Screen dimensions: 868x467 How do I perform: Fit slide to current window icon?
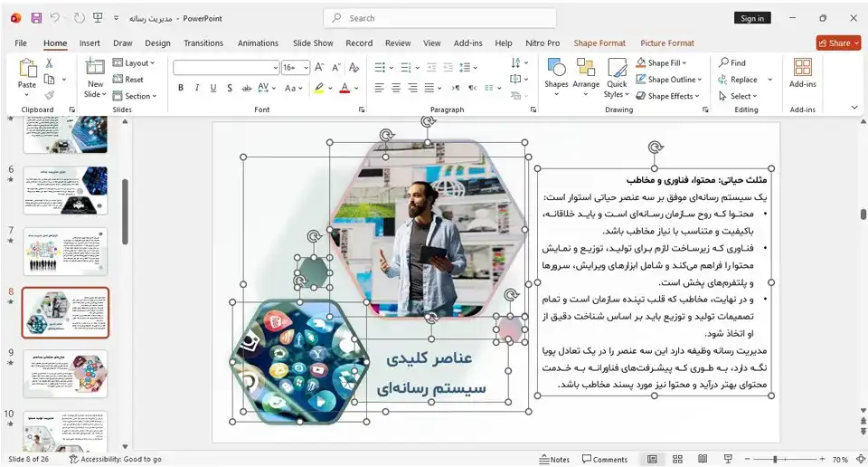861,459
